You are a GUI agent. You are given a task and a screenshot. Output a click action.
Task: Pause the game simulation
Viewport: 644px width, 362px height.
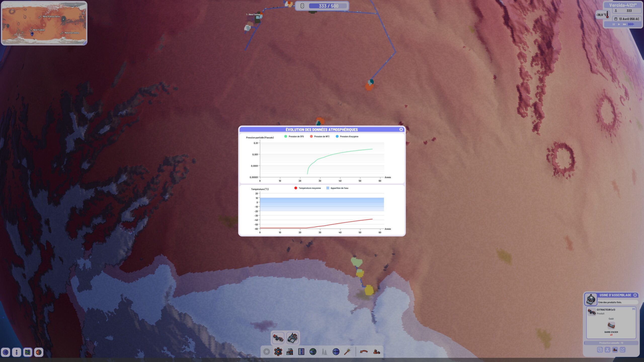coord(614,24)
